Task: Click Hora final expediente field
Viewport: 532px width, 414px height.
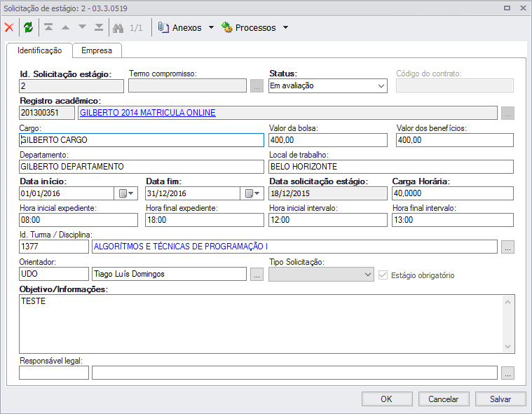Action: tap(205, 220)
